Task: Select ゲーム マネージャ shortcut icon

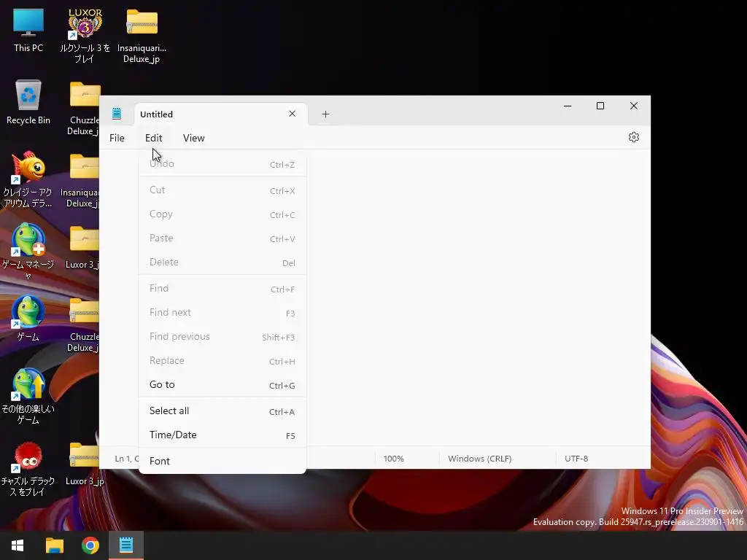Action: click(28, 252)
